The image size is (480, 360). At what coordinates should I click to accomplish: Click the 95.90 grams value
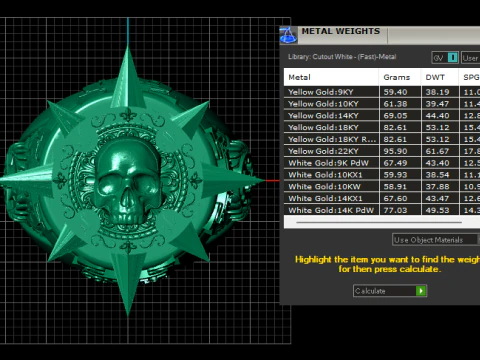click(395, 151)
